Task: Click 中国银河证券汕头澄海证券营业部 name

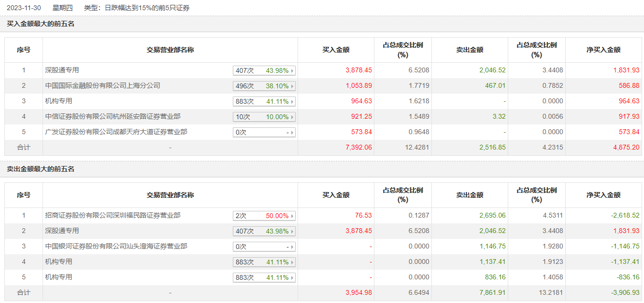Action: click(x=116, y=247)
